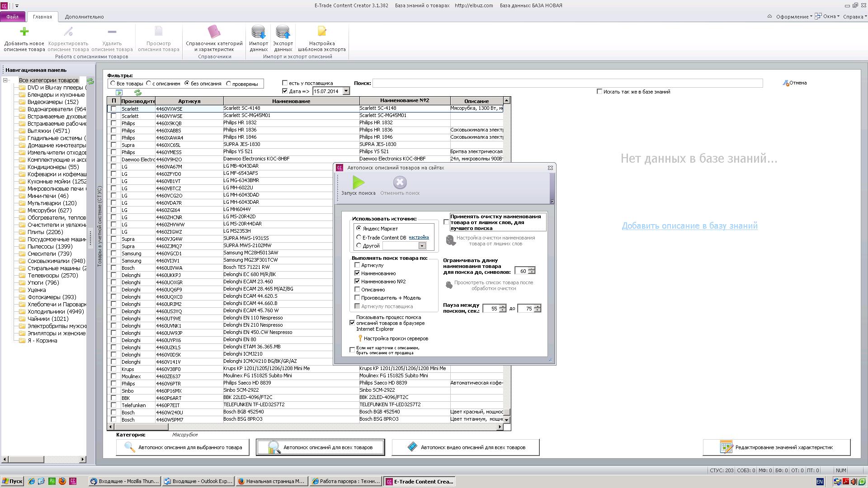The height and width of the screenshot is (488, 868).
Task: Click the Пуск start button
Action: coord(12,482)
